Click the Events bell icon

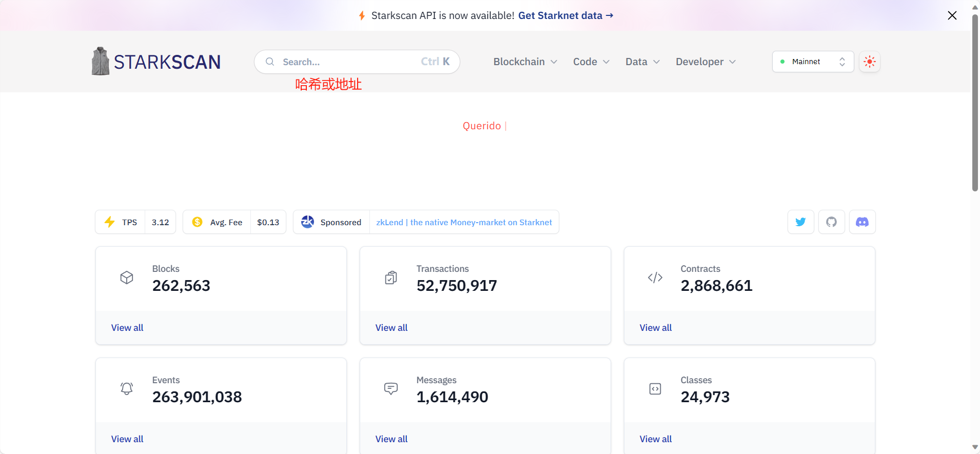tap(127, 388)
